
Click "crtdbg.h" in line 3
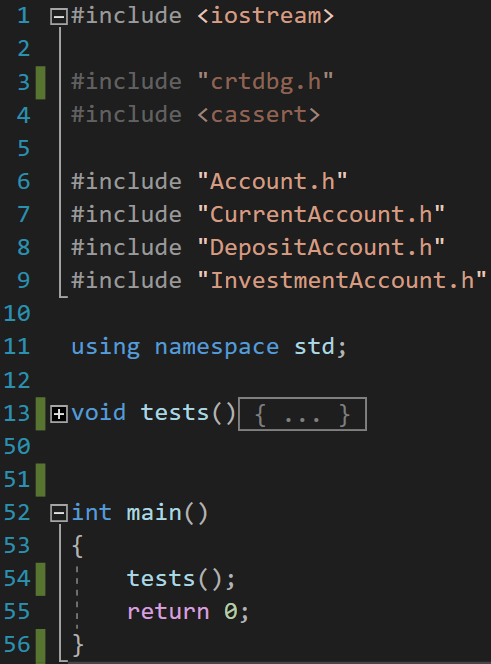click(x=266, y=81)
